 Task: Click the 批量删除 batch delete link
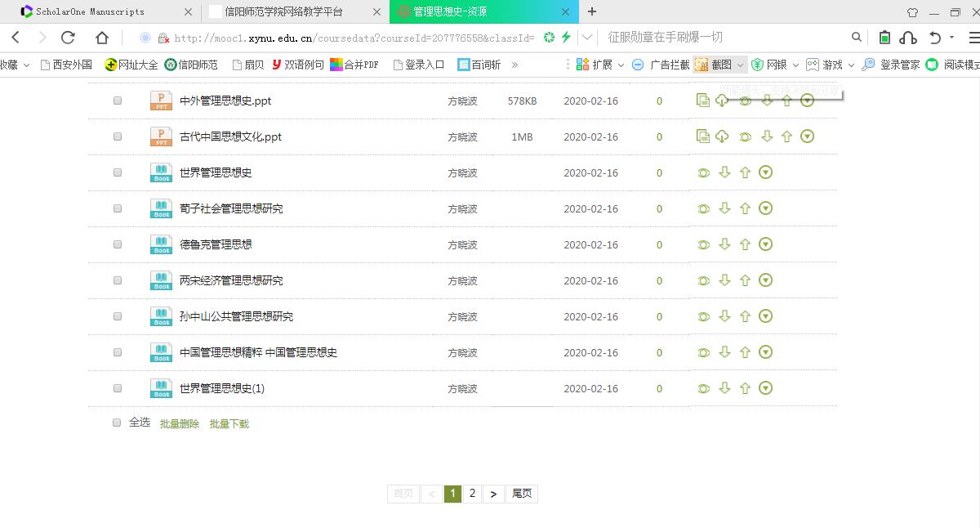[x=178, y=423]
